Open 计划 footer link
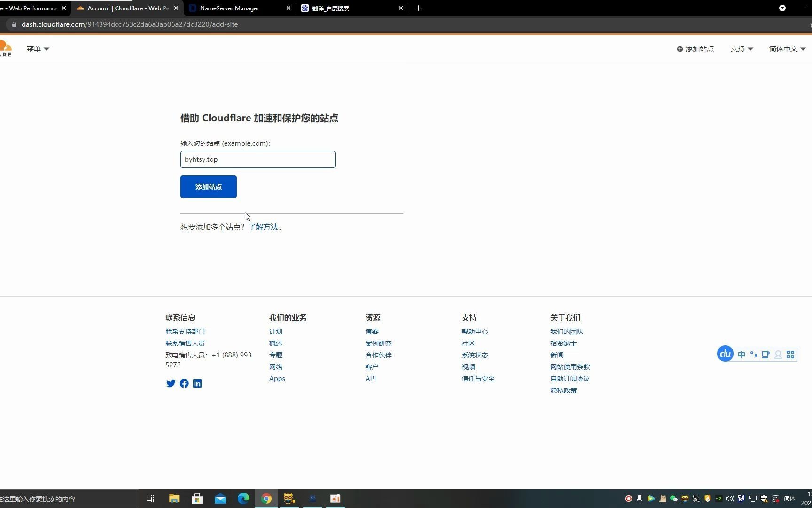The image size is (812, 508). click(276, 332)
